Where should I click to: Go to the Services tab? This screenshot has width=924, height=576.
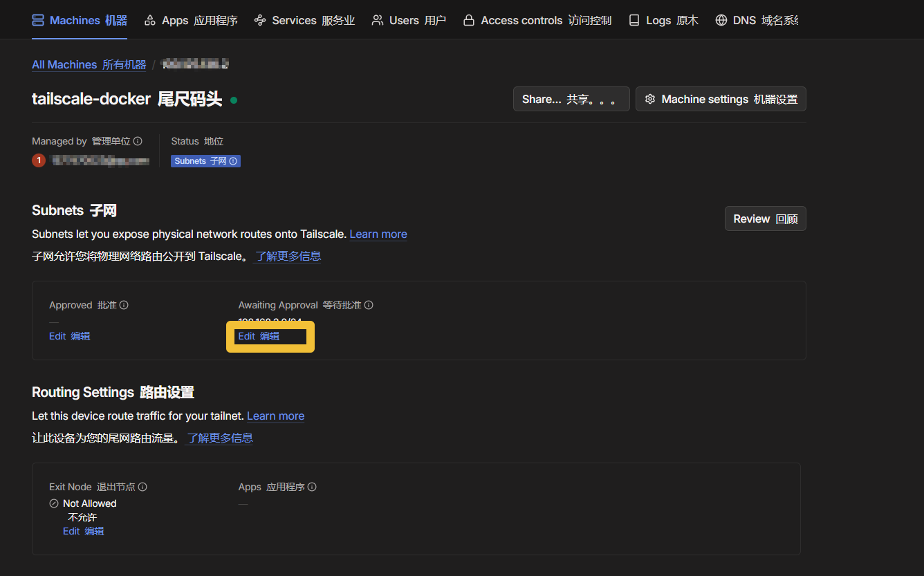(304, 21)
